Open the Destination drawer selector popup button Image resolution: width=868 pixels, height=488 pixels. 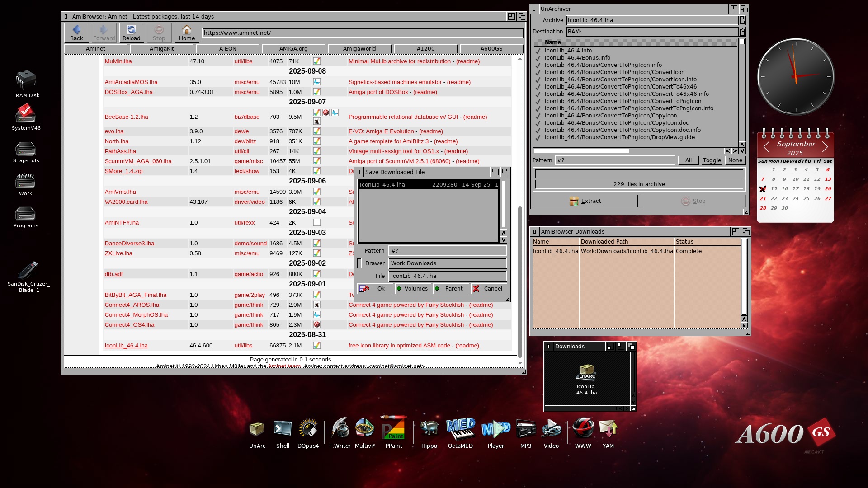tap(742, 32)
